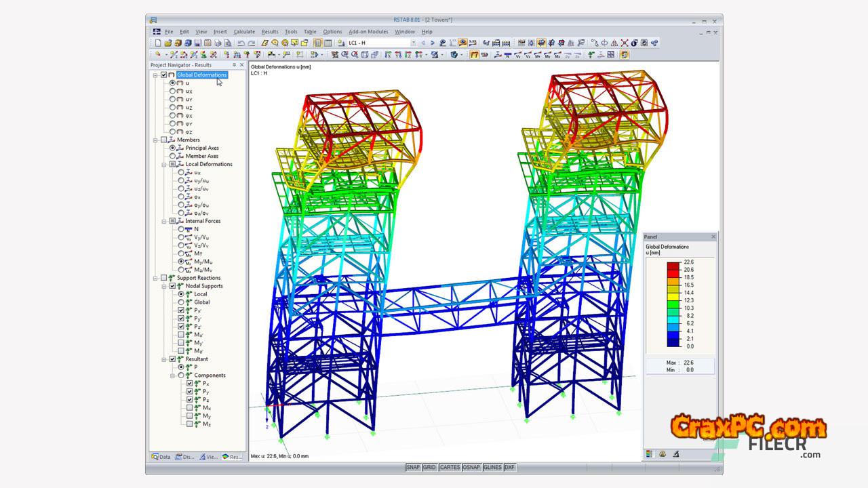The width and height of the screenshot is (868, 488).
Task: Show internal forces N diagram icon
Action: 507,55
